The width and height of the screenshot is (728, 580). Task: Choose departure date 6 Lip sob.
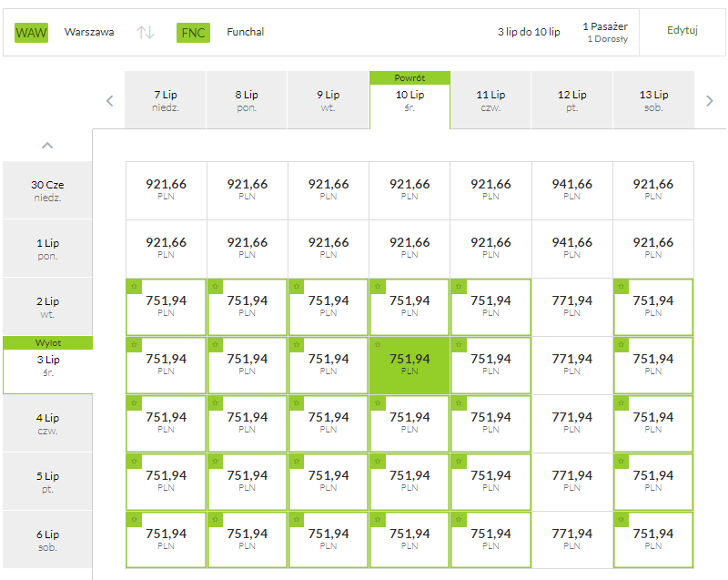[x=47, y=541]
